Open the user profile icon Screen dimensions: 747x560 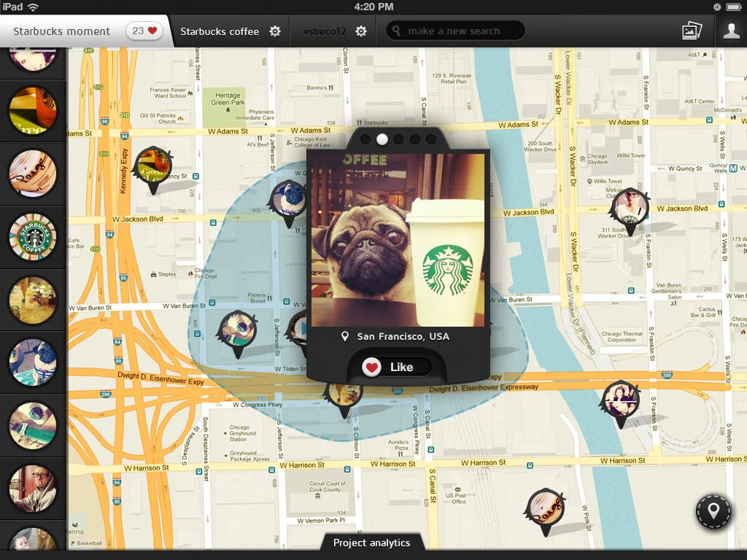point(731,31)
